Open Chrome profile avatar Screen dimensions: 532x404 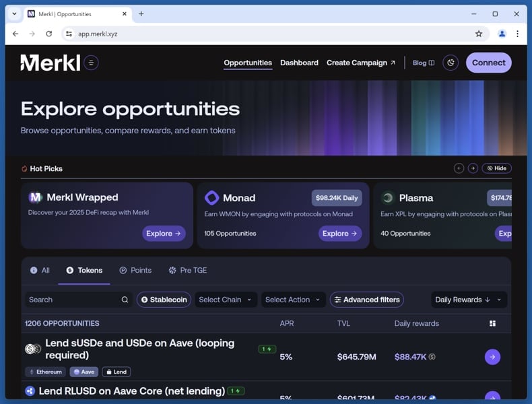pos(502,34)
